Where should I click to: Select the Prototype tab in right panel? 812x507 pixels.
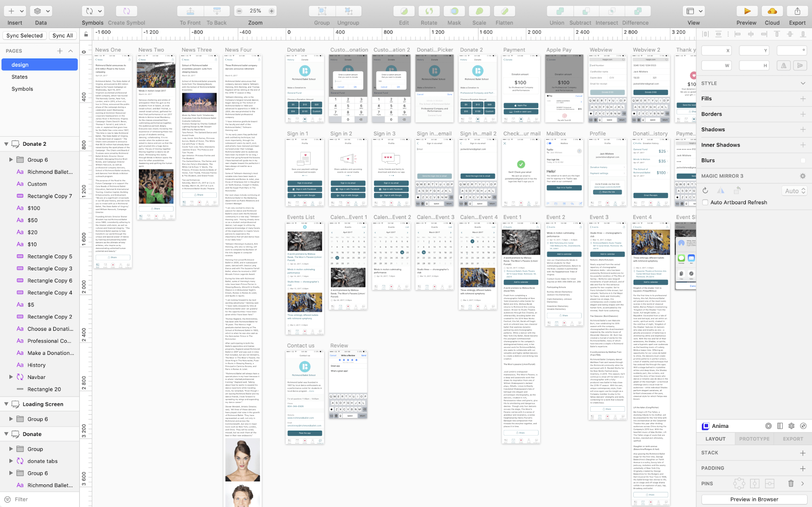coord(754,439)
